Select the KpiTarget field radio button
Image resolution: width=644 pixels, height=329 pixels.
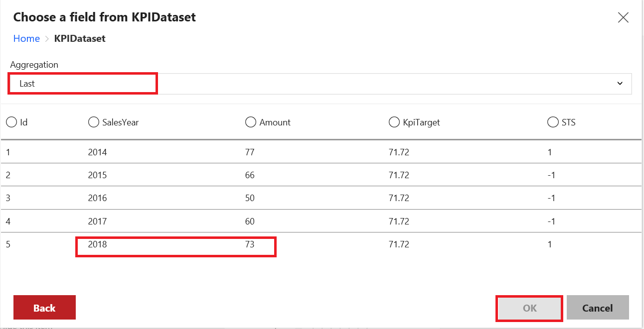[x=394, y=122]
